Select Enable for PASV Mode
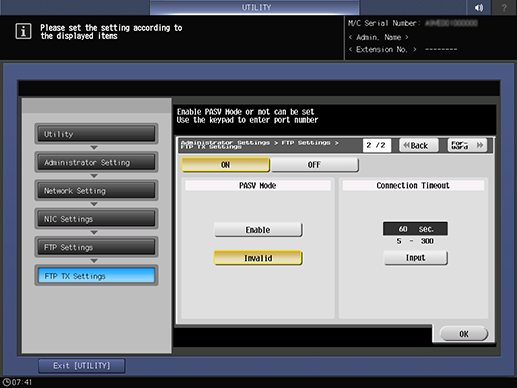The width and height of the screenshot is (517, 388). (x=258, y=230)
